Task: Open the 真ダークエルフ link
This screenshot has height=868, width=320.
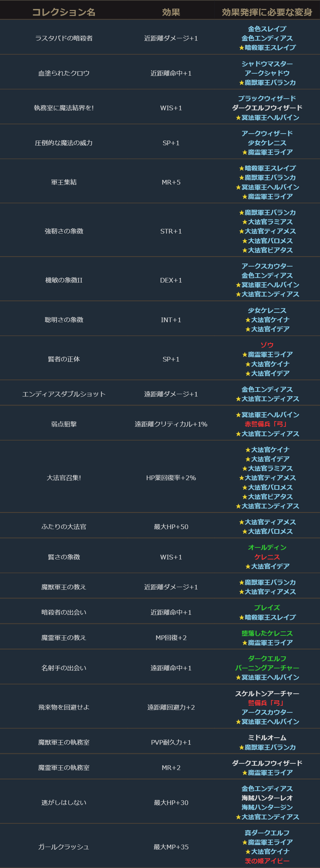Action: point(267,833)
